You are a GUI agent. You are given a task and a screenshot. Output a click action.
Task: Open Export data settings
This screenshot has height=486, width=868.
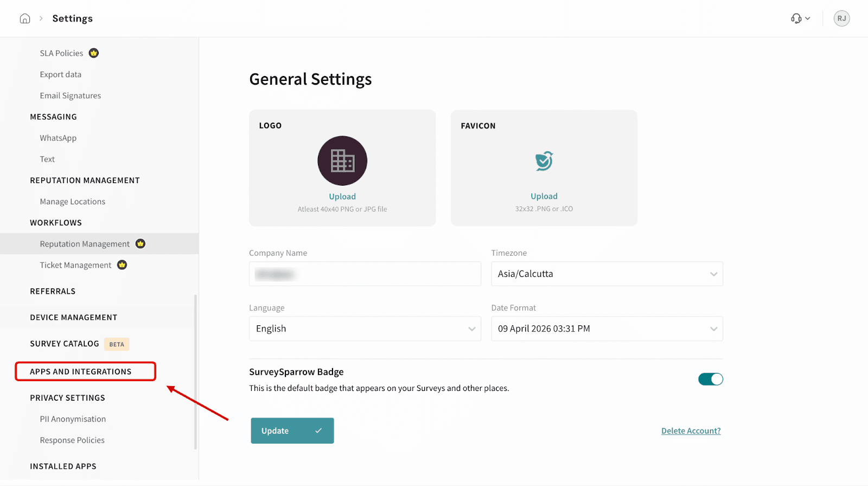[x=60, y=74]
